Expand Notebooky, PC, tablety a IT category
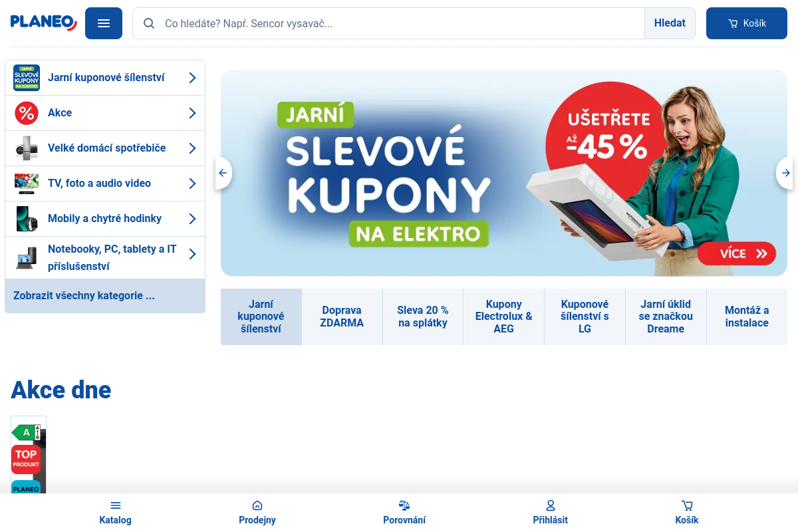The image size is (798, 532). (192, 254)
